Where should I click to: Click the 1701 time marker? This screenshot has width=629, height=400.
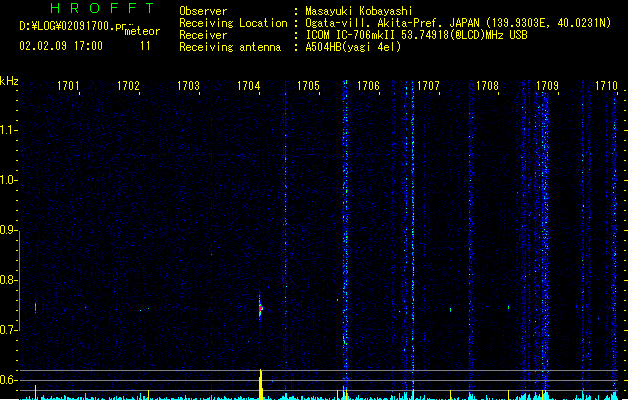[x=68, y=86]
